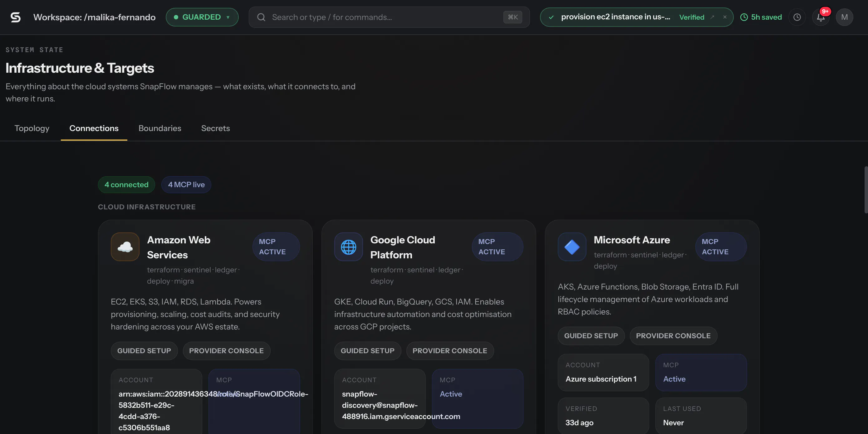Click the Azure MCP Active tile
The image size is (868, 434).
click(x=701, y=372)
